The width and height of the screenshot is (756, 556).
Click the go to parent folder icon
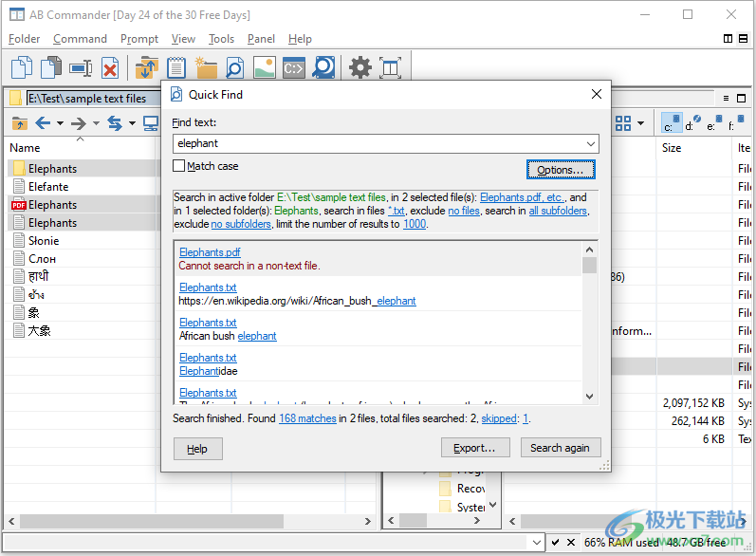pyautogui.click(x=20, y=123)
